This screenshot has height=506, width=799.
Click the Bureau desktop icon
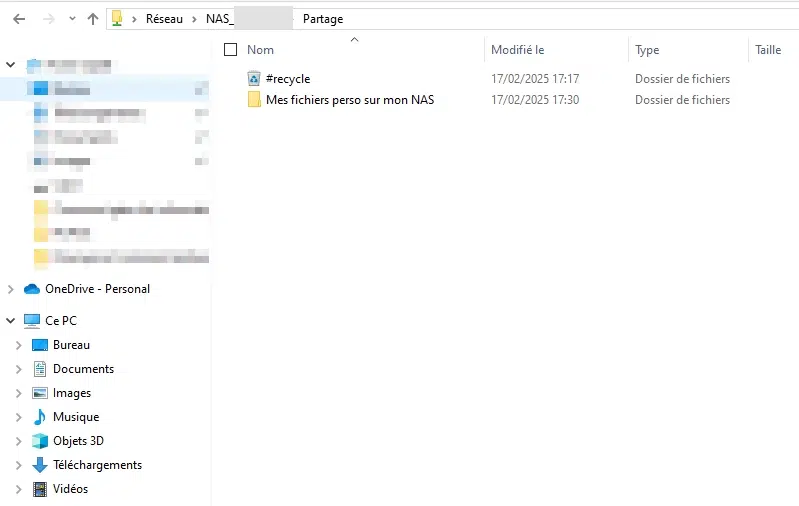tap(40, 345)
